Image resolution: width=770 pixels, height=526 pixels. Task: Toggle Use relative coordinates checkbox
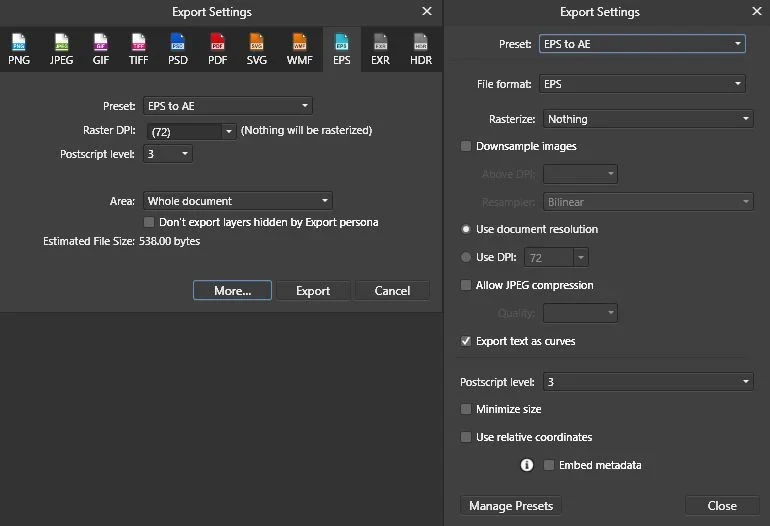tap(466, 437)
